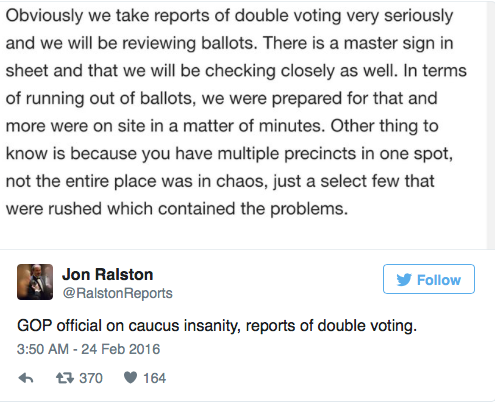Visit the @RalstonReports handle link
Screen dimensions: 495x403
[x=117, y=293]
